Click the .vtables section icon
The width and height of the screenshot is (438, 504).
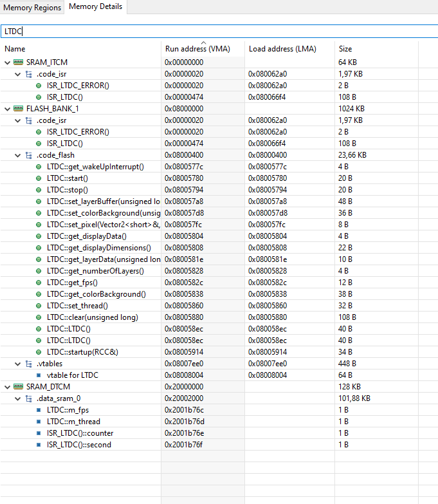point(29,364)
